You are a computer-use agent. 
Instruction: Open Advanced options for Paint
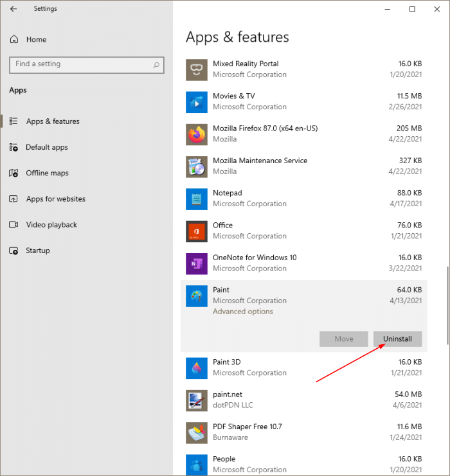click(x=243, y=312)
